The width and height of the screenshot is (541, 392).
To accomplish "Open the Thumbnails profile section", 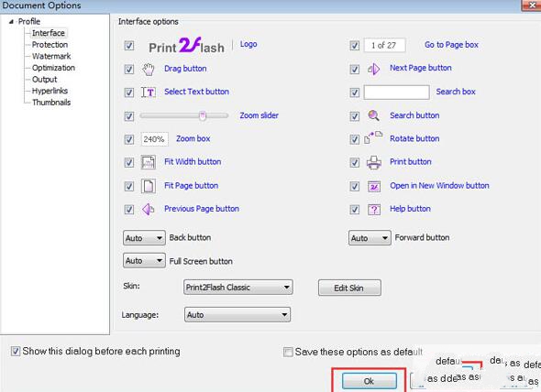I will [51, 103].
